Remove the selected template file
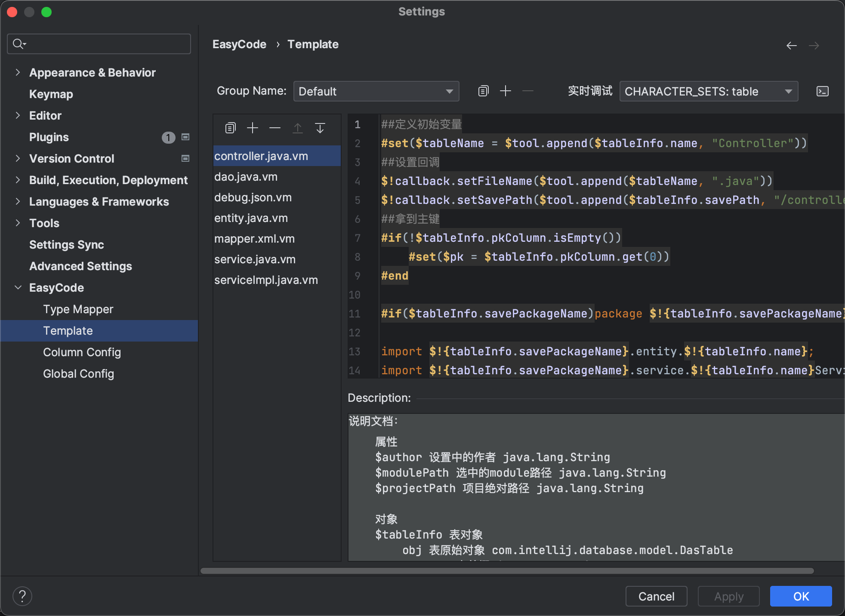845x616 pixels. [x=275, y=128]
